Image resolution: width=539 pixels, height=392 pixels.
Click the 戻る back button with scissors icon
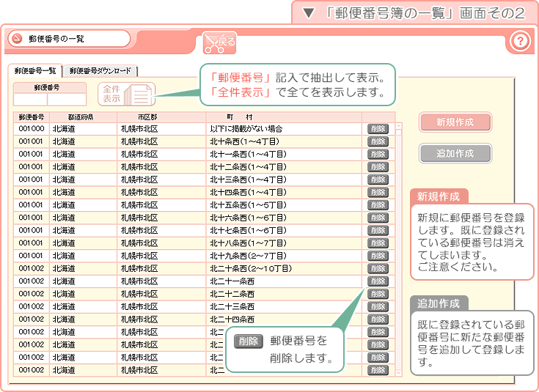pyautogui.click(x=219, y=42)
